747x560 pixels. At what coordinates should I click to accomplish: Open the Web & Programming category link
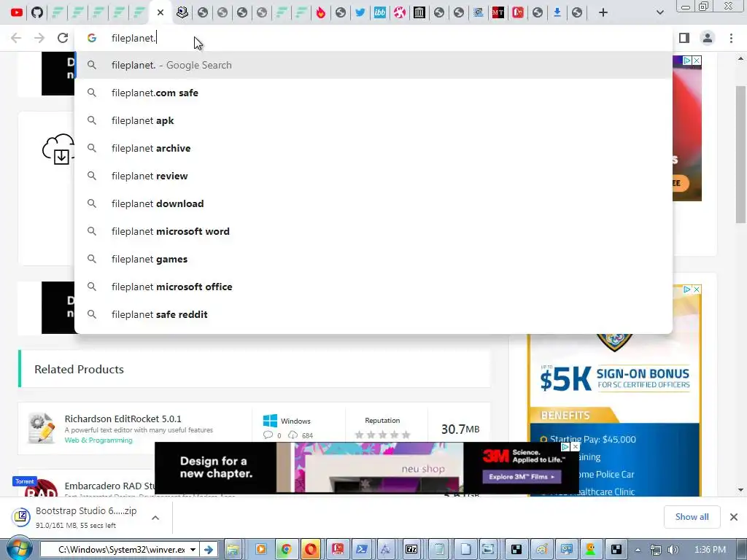tap(98, 440)
